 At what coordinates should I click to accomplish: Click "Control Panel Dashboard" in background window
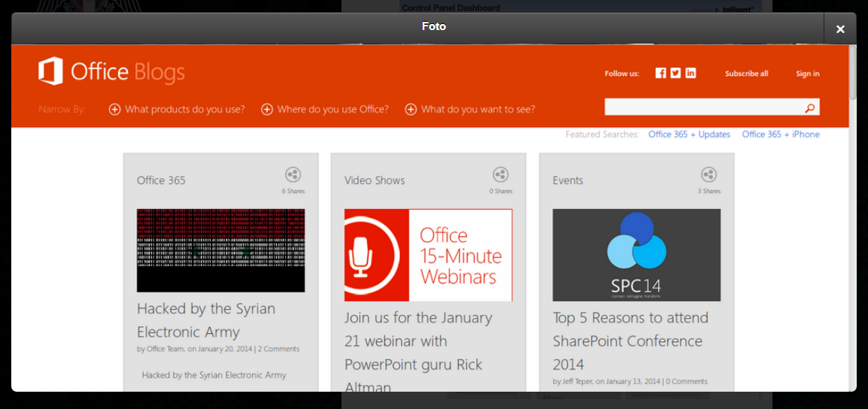click(451, 8)
